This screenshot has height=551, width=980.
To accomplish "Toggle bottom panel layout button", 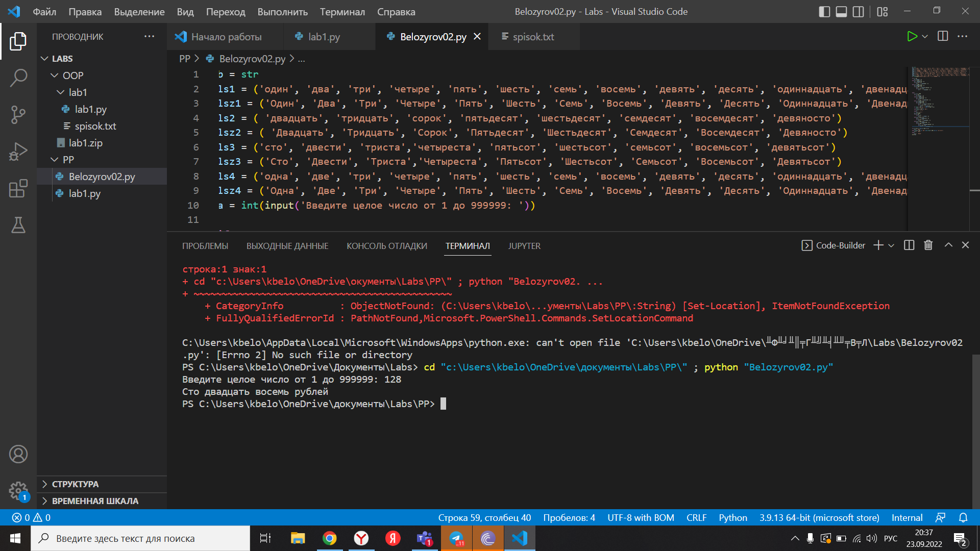I will click(841, 11).
